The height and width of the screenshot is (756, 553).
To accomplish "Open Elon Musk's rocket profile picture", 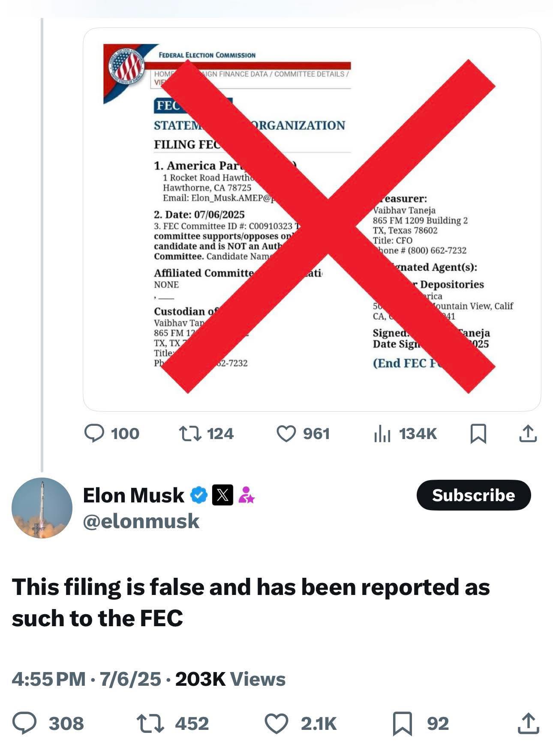I will pyautogui.click(x=42, y=508).
